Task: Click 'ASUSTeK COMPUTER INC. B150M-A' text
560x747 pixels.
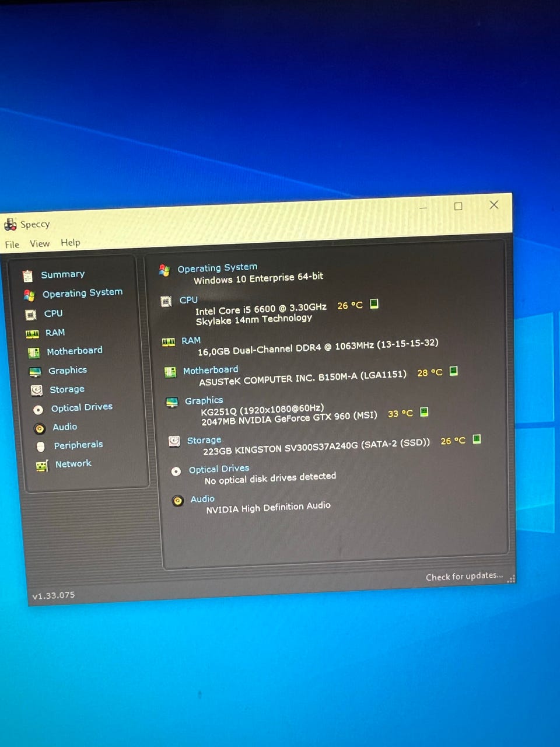Action: click(x=303, y=378)
